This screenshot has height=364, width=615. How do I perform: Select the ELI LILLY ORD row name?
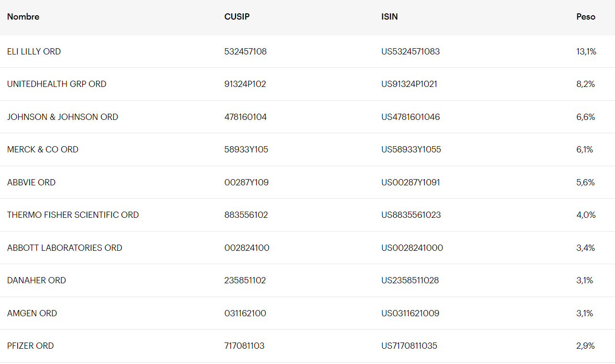click(34, 52)
